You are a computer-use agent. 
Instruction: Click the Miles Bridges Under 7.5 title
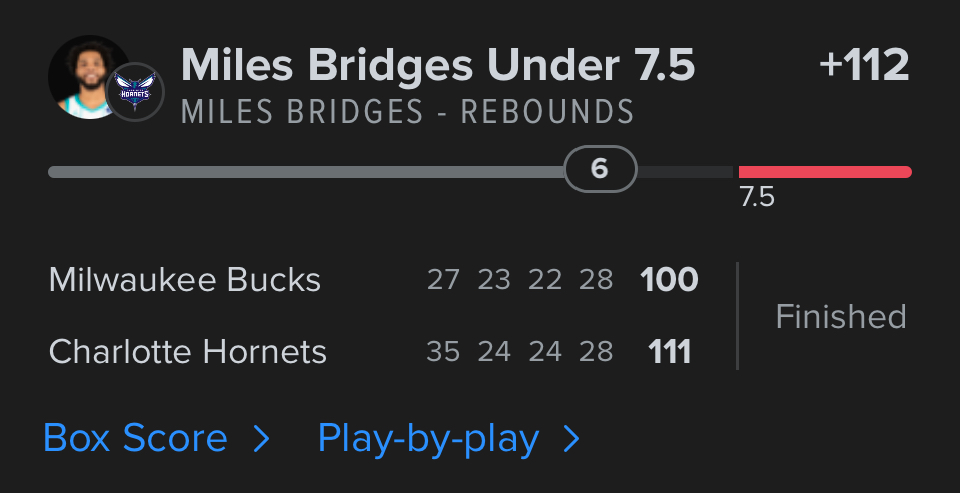(x=438, y=66)
